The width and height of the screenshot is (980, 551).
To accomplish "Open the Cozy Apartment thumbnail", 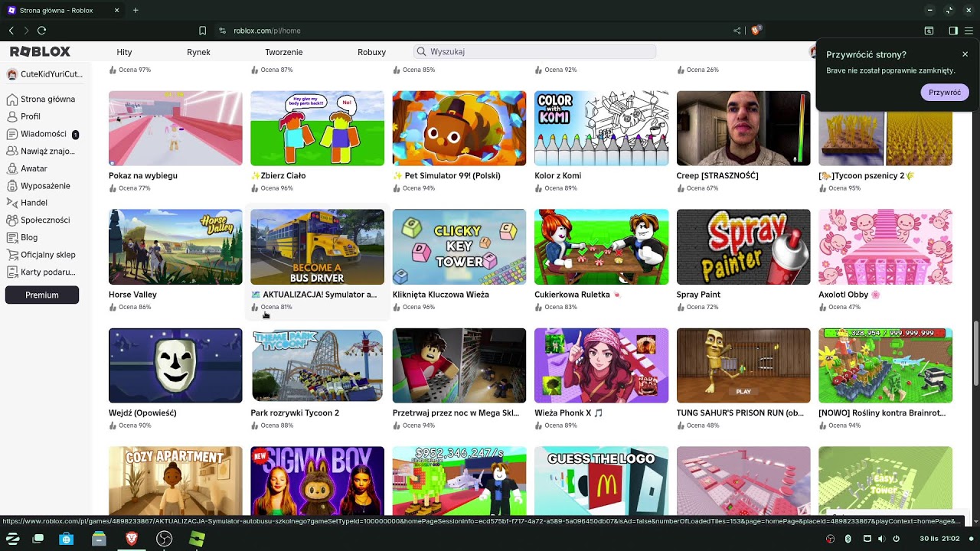I will coord(175,481).
